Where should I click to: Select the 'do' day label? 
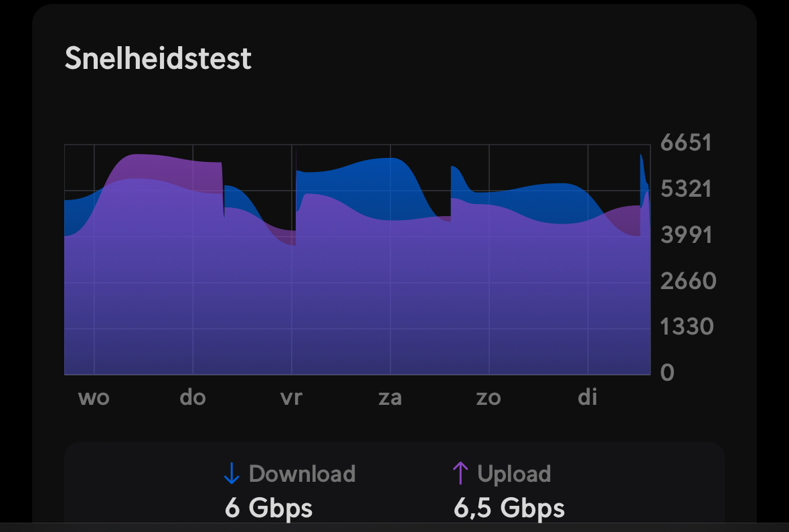pyautogui.click(x=193, y=398)
